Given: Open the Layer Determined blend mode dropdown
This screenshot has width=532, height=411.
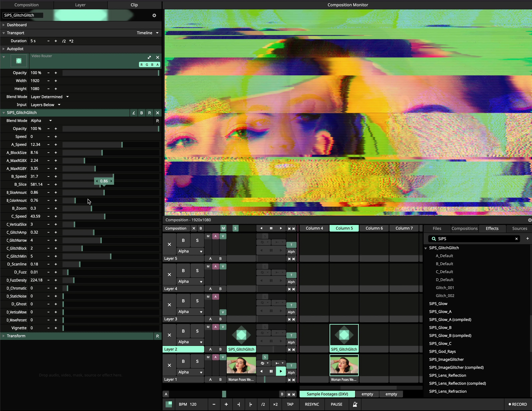Looking at the screenshot, I should [50, 97].
